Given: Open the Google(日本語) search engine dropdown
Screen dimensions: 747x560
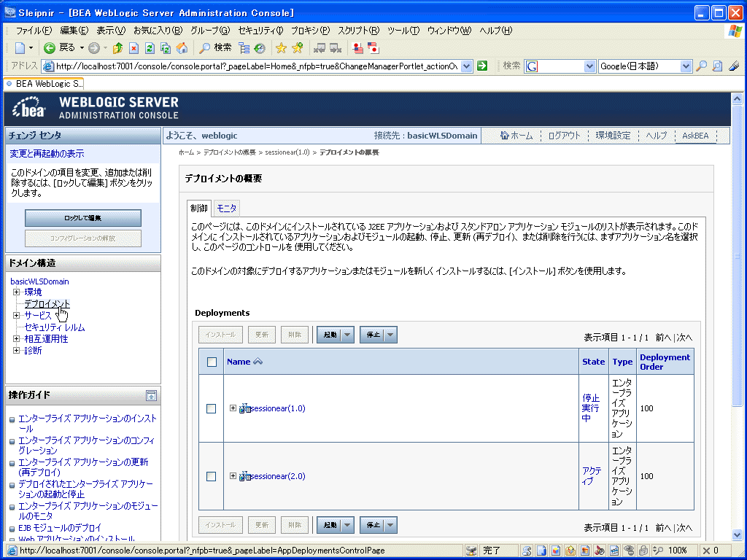Looking at the screenshot, I should click(686, 66).
